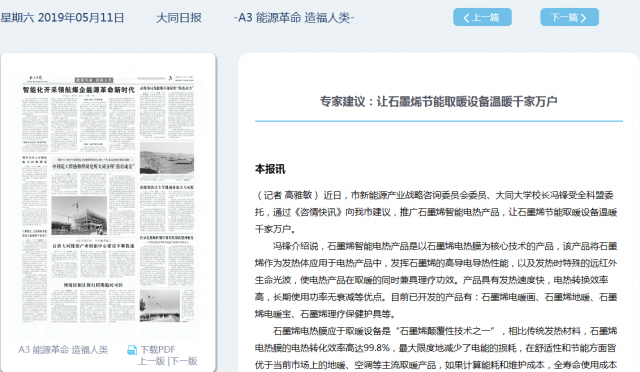Click the 本报讯 bold heading

point(270,169)
